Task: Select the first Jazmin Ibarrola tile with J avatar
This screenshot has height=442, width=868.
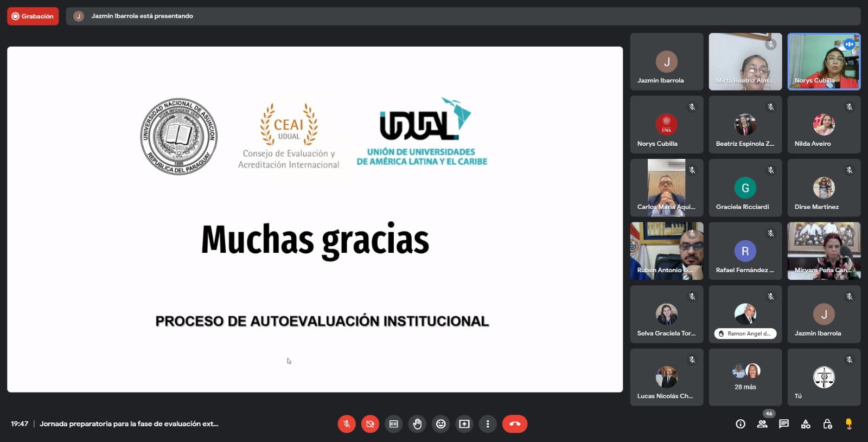Action: click(x=667, y=62)
